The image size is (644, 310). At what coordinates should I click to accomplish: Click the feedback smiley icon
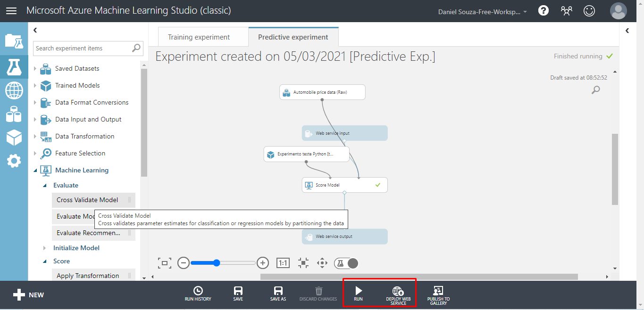[x=589, y=11]
